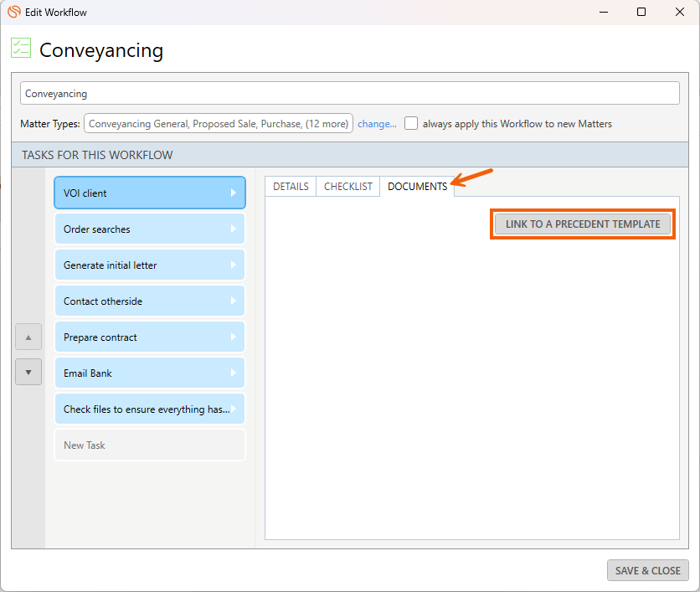Click the change... matter types link
700x592 pixels.
coord(377,124)
